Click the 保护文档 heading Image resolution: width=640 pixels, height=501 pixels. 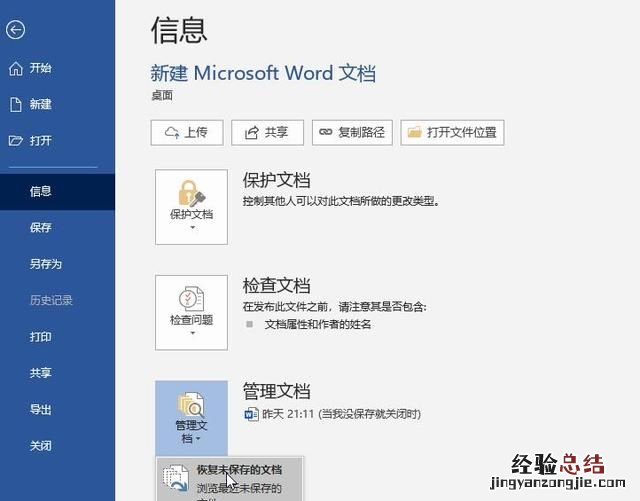point(277,180)
